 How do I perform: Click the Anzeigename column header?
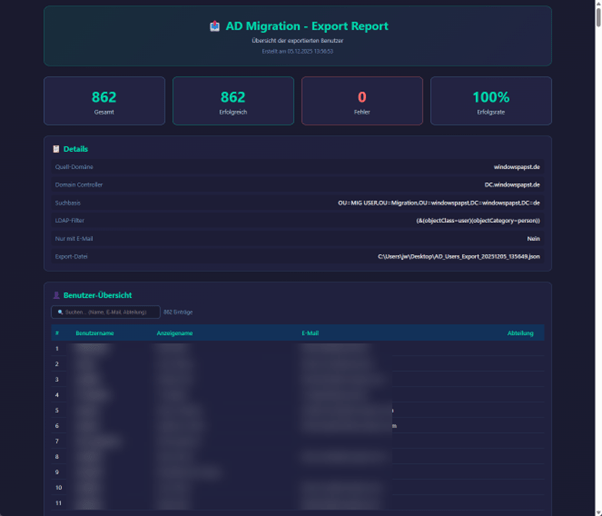click(x=174, y=333)
